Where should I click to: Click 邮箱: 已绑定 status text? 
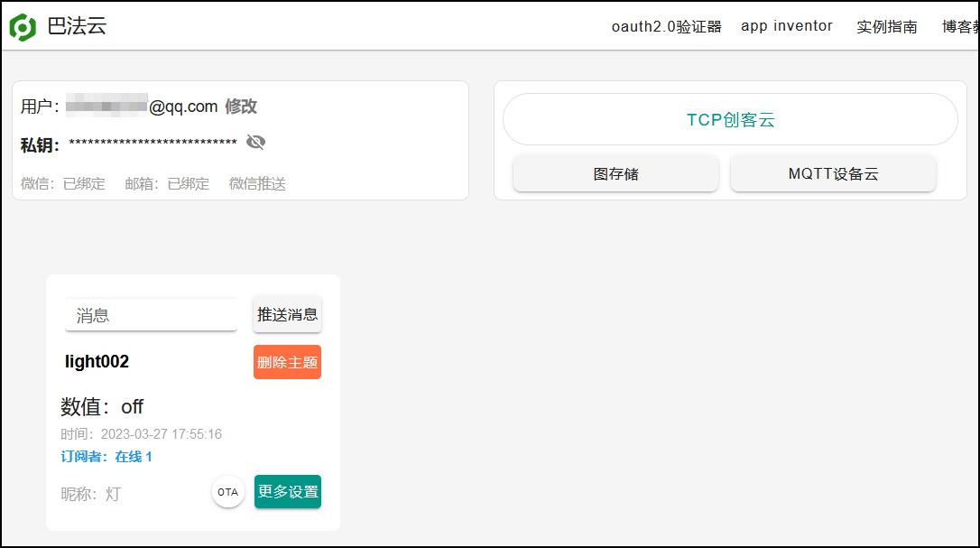tap(168, 184)
